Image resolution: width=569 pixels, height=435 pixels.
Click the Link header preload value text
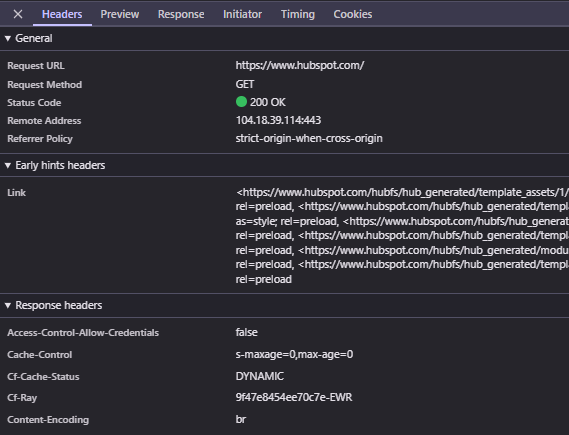[x=402, y=235]
